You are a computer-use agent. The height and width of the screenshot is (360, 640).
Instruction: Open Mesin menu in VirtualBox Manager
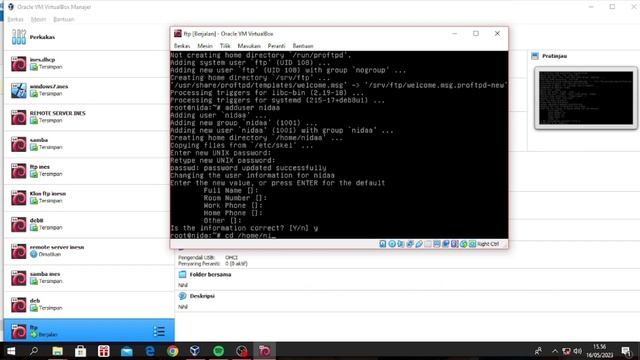click(x=38, y=19)
